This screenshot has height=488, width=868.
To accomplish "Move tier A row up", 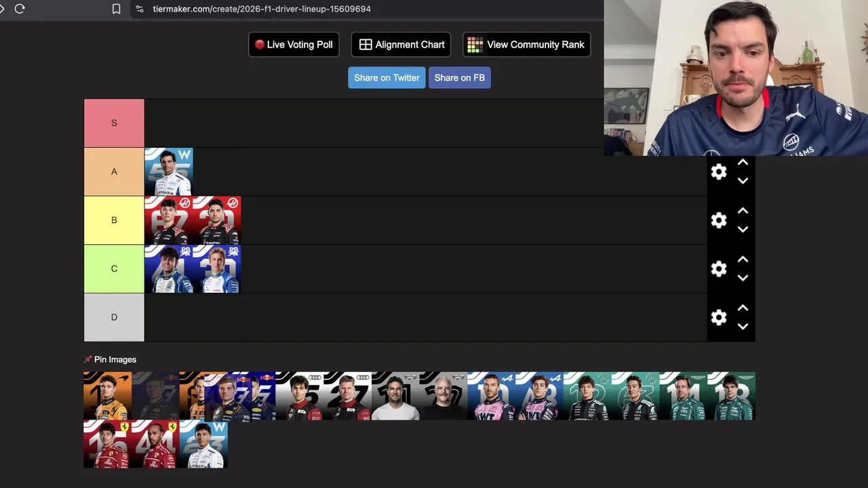I will pos(743,163).
